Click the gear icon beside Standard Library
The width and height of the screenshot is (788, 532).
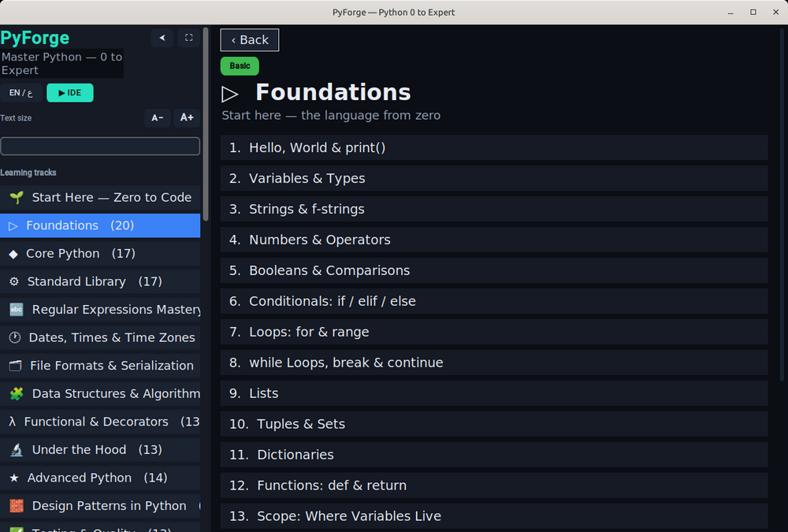(14, 281)
